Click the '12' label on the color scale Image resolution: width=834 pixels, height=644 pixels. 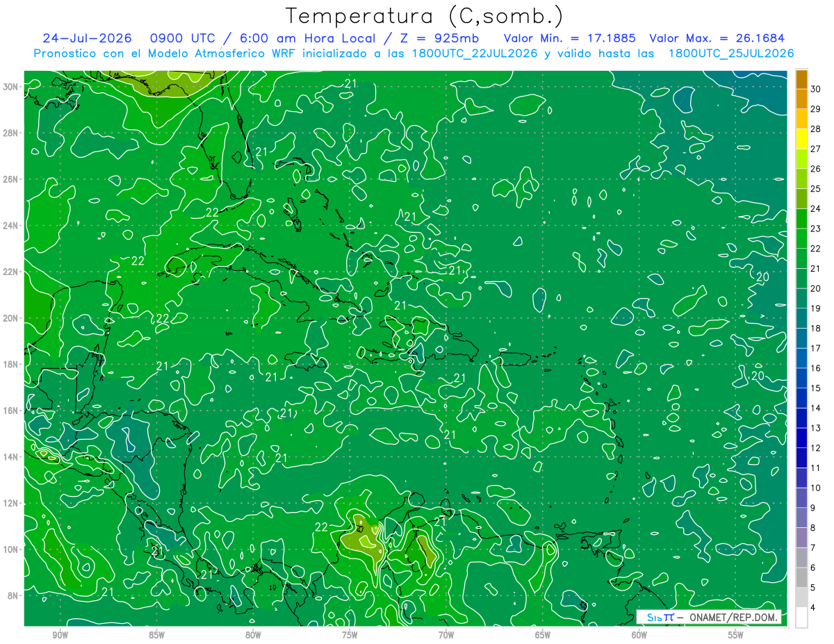point(816,448)
